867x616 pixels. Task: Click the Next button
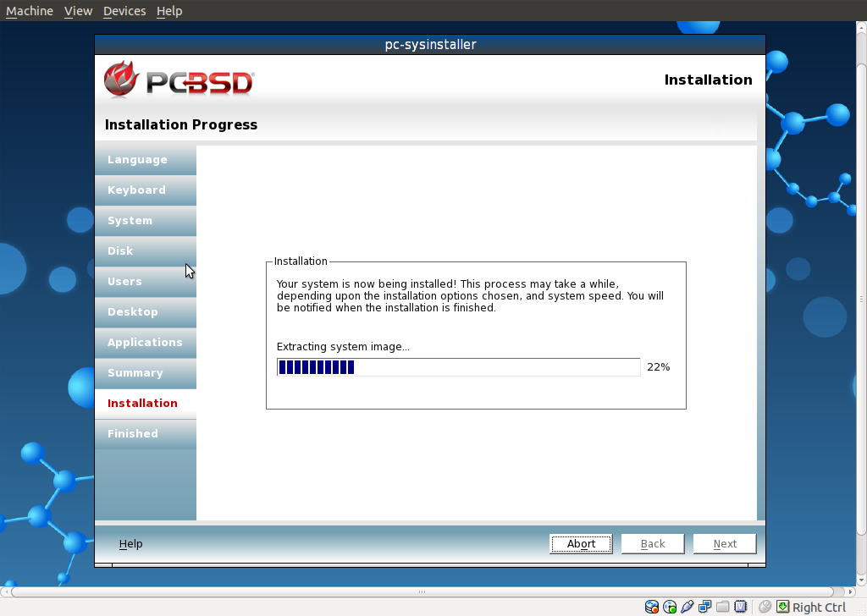click(x=725, y=543)
